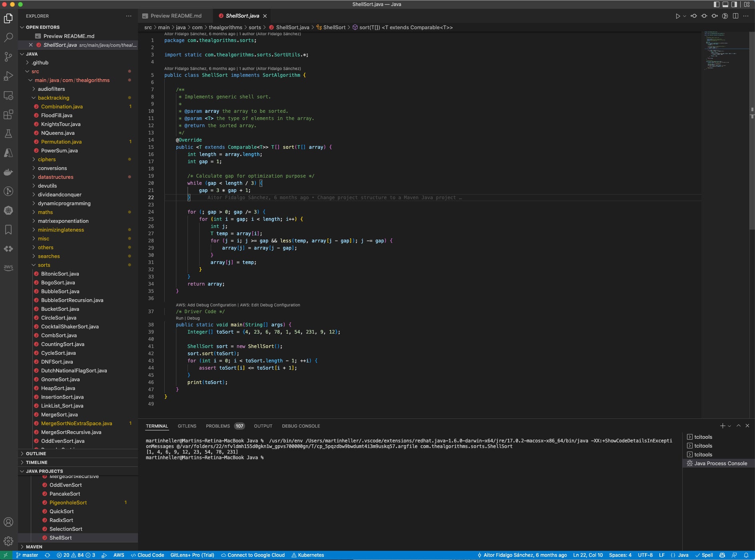Click Connect to Google Cloud in status bar
This screenshot has width=755, height=560.
(253, 555)
